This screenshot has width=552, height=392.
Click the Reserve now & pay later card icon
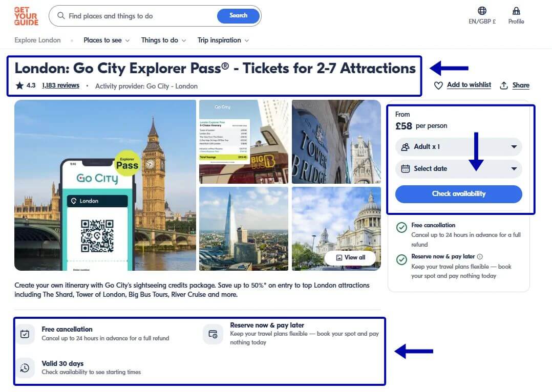(x=213, y=334)
